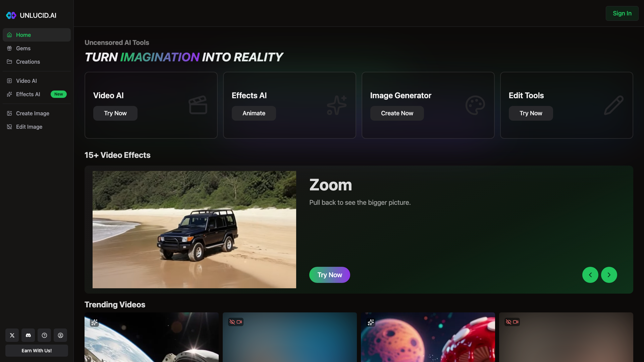
Task: Open Edit Image in sidebar
Action: pyautogui.click(x=37, y=127)
